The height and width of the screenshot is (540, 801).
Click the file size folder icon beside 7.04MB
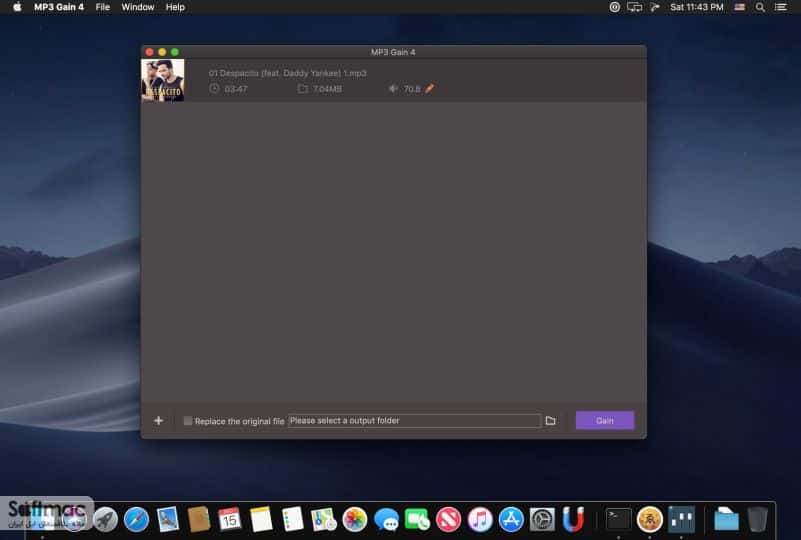[302, 89]
